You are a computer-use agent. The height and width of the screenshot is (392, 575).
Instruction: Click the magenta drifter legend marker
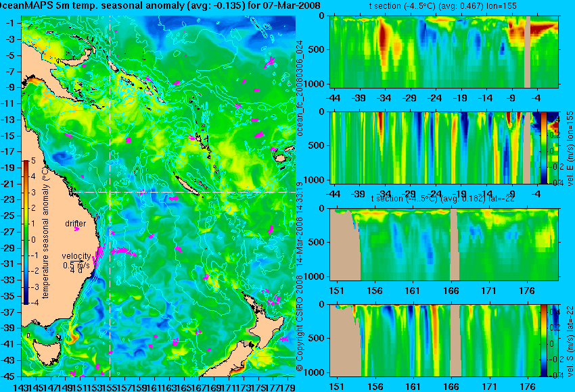pos(76,229)
